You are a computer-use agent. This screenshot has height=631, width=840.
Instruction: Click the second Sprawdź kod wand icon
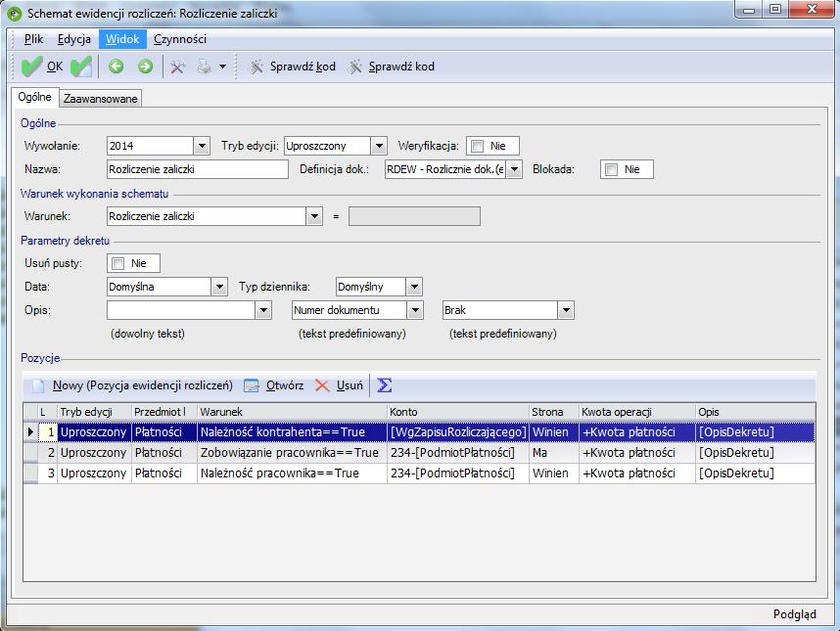pos(355,67)
